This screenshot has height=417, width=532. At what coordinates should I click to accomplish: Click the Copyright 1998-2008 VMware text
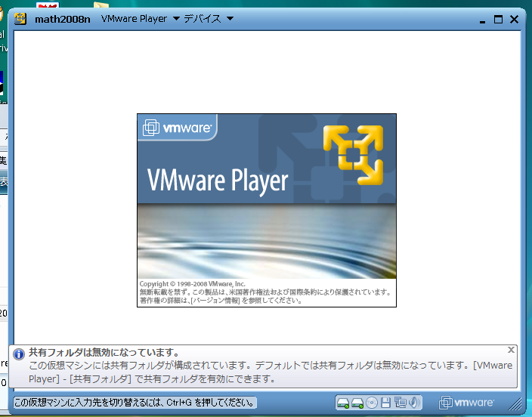coord(192,283)
